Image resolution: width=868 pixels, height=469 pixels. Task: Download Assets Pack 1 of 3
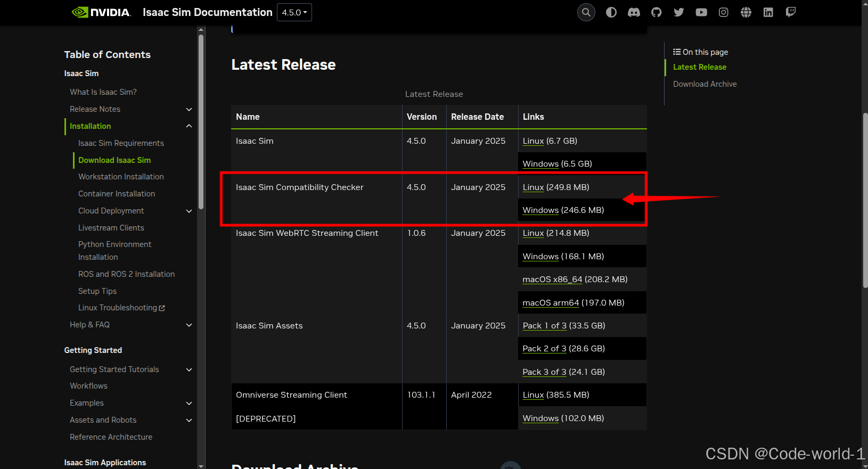coord(544,326)
